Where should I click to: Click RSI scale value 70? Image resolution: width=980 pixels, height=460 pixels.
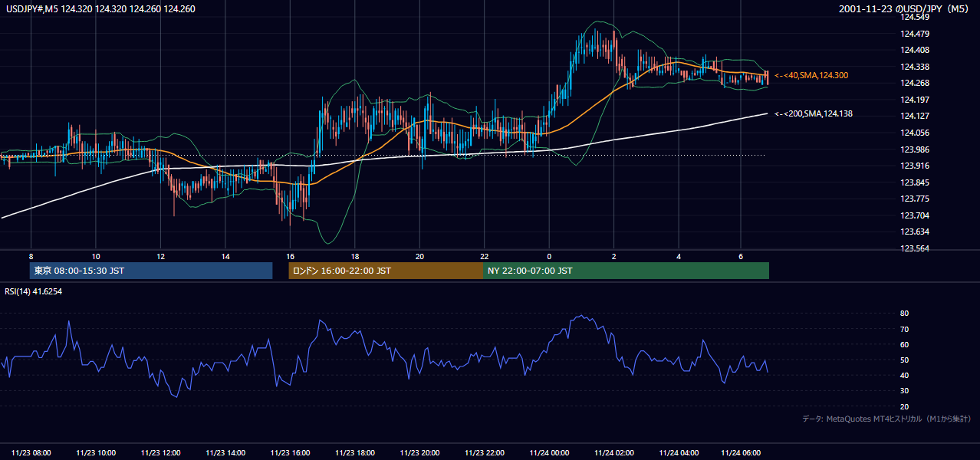pyautogui.click(x=904, y=329)
